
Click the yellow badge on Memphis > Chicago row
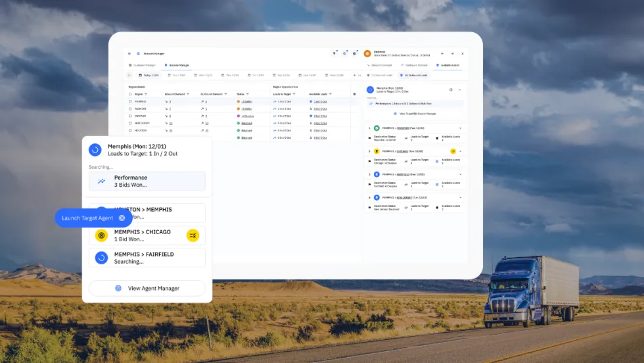pos(453,151)
